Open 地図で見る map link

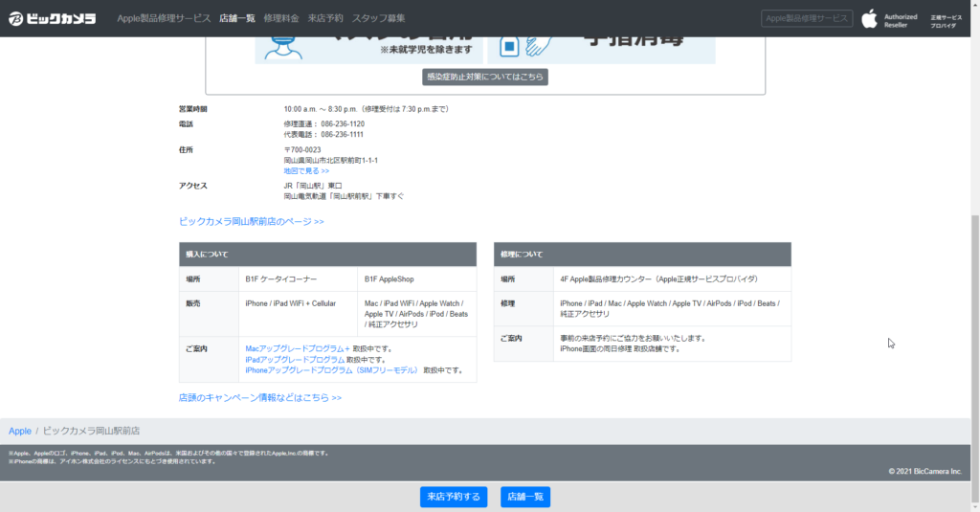point(306,170)
